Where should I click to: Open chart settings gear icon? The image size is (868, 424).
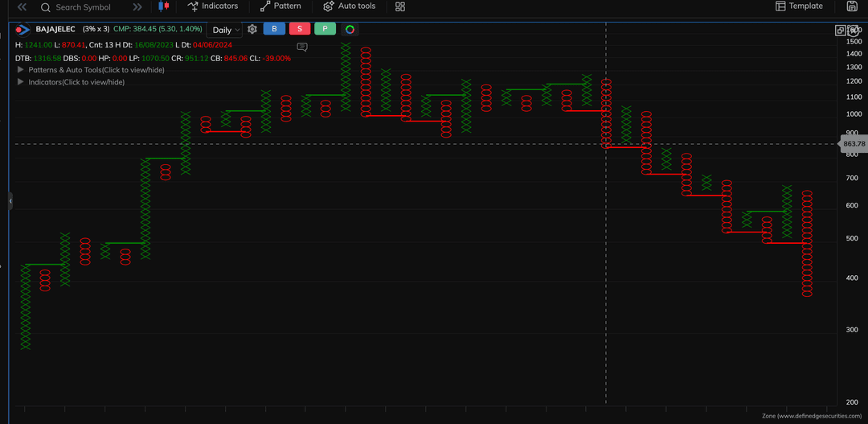[252, 29]
